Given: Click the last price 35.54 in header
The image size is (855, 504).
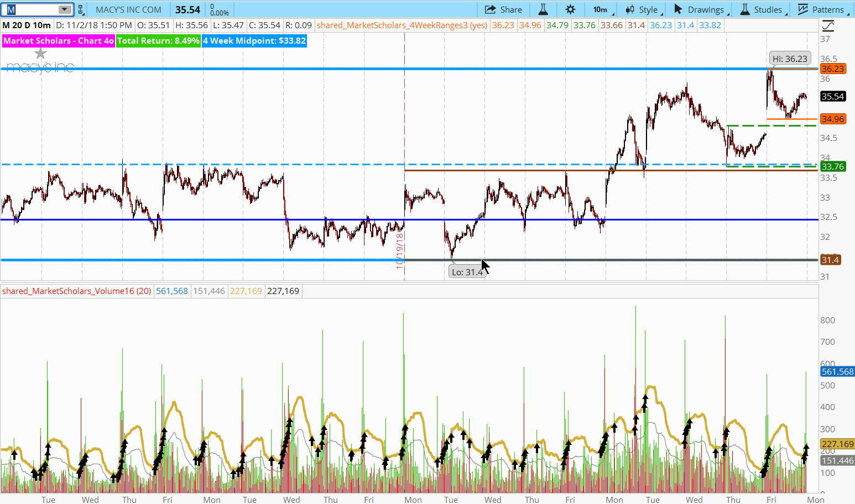Looking at the screenshot, I should pos(187,9).
